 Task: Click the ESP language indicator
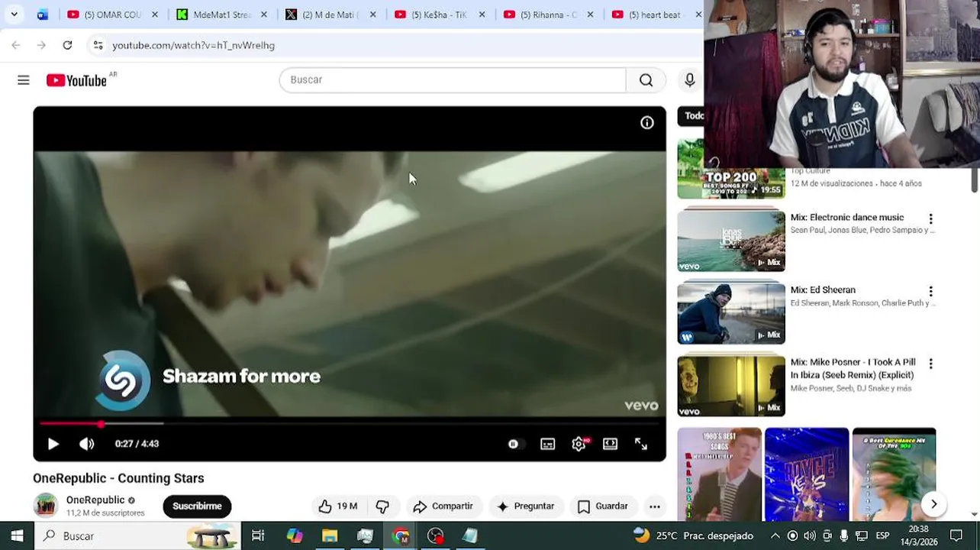click(882, 535)
